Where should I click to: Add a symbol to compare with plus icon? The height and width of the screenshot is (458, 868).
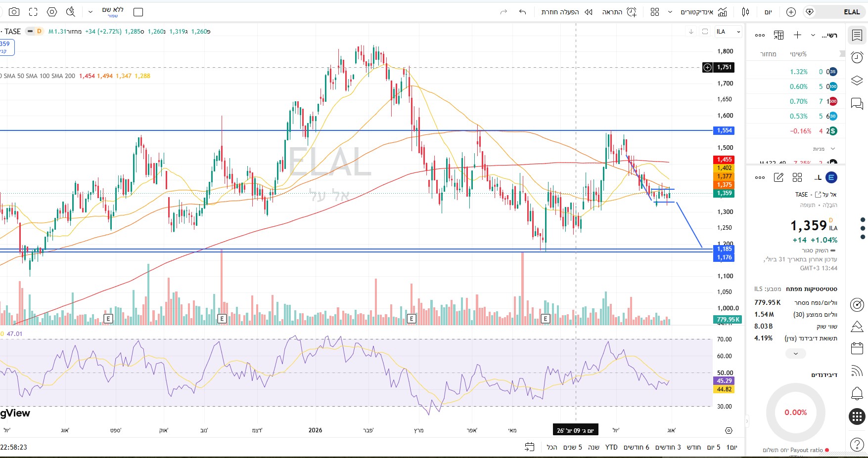pyautogui.click(x=791, y=12)
